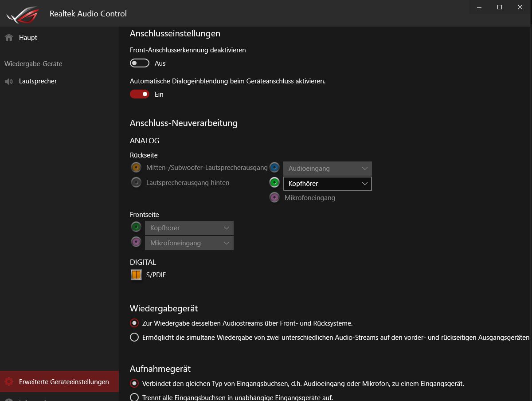Click the orange Mitten-/Subwoofer jack icon

(x=136, y=168)
